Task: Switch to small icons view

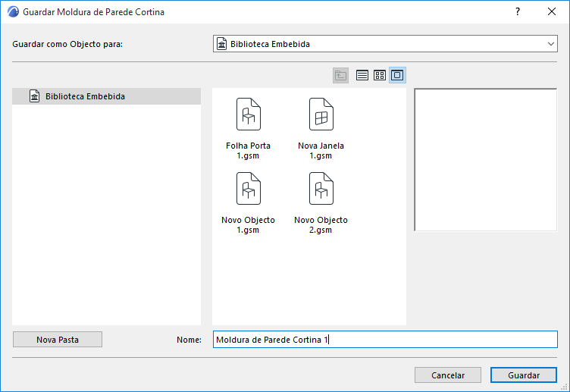Action: 380,75
